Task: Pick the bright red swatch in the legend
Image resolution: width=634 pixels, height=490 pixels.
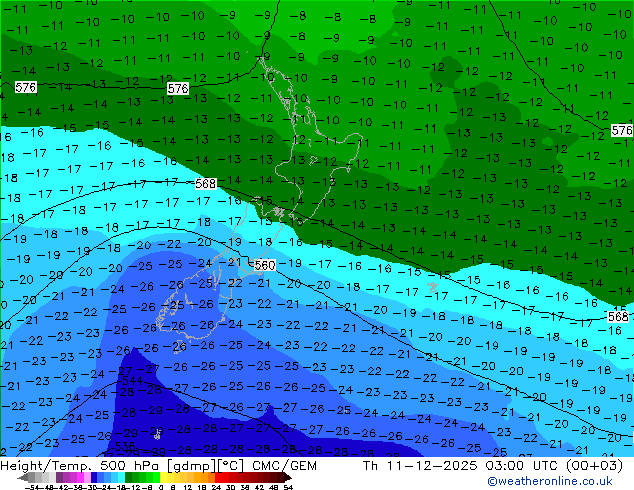Action: click(x=218, y=477)
